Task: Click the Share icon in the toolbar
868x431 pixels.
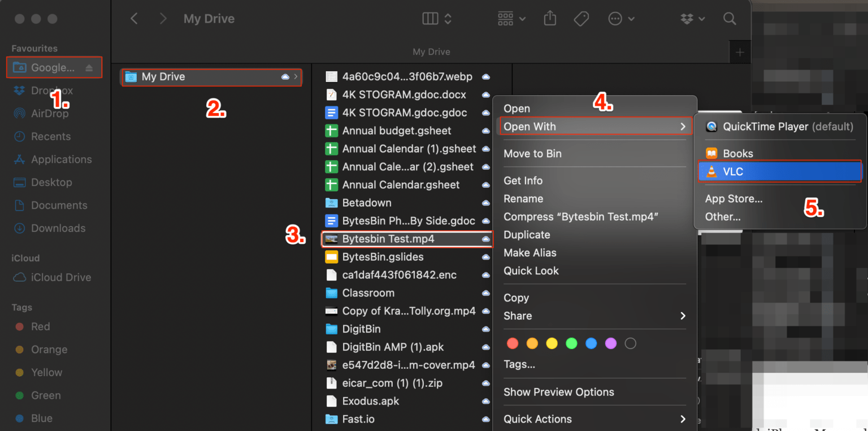Action: click(549, 19)
